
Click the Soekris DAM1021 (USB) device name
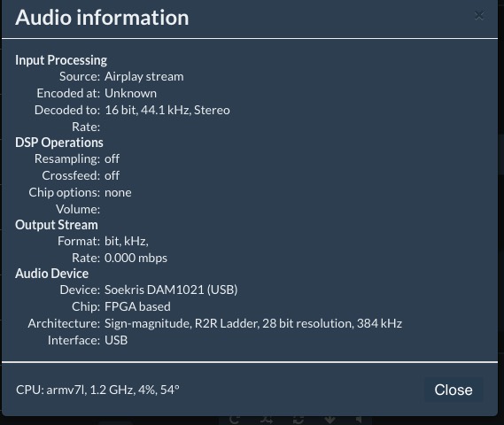pos(171,290)
